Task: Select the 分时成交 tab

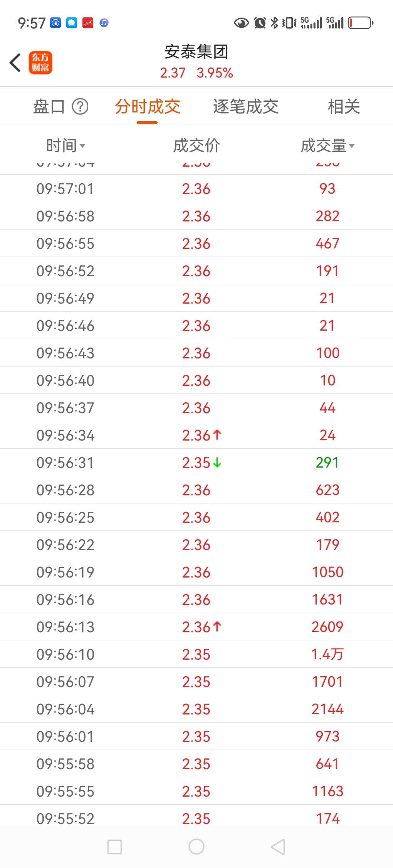Action: [148, 106]
